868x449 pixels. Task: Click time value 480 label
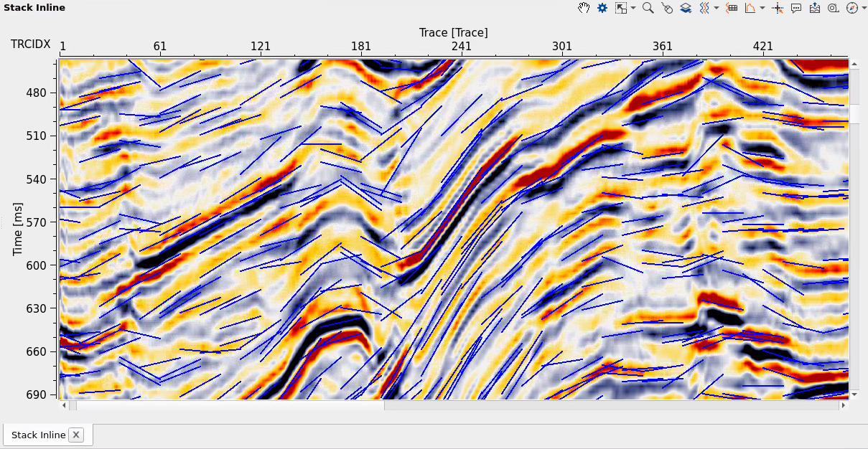click(37, 93)
